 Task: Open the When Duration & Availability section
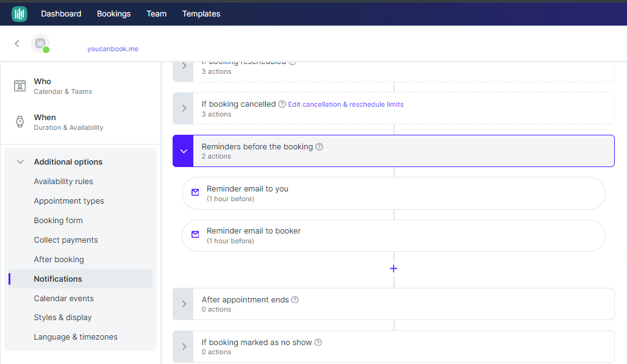click(68, 122)
